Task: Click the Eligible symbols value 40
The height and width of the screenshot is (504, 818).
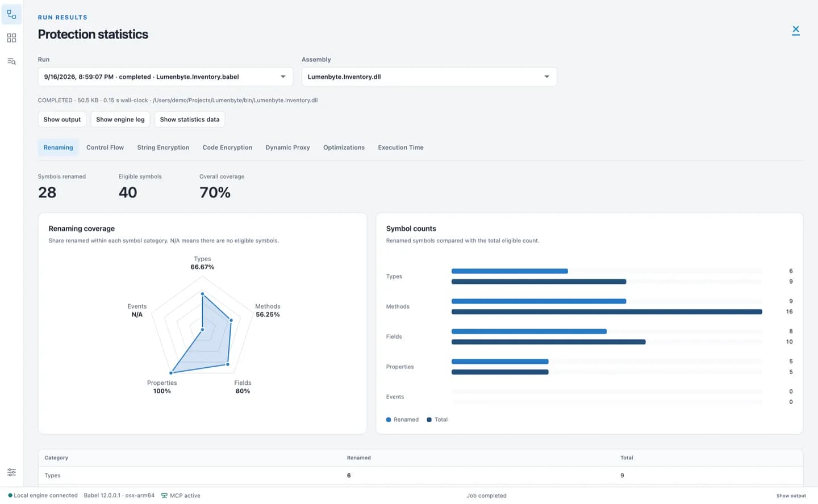Action: pos(128,192)
